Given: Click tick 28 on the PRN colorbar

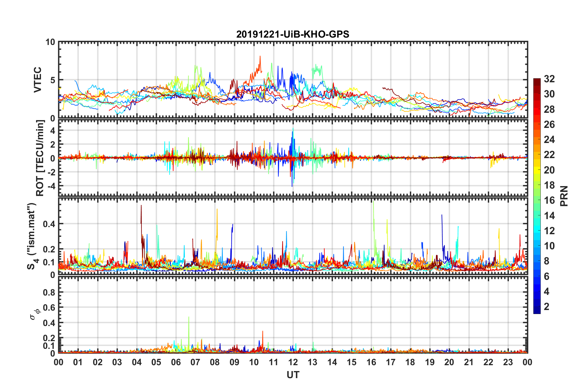Looking at the screenshot, I should point(549,109).
